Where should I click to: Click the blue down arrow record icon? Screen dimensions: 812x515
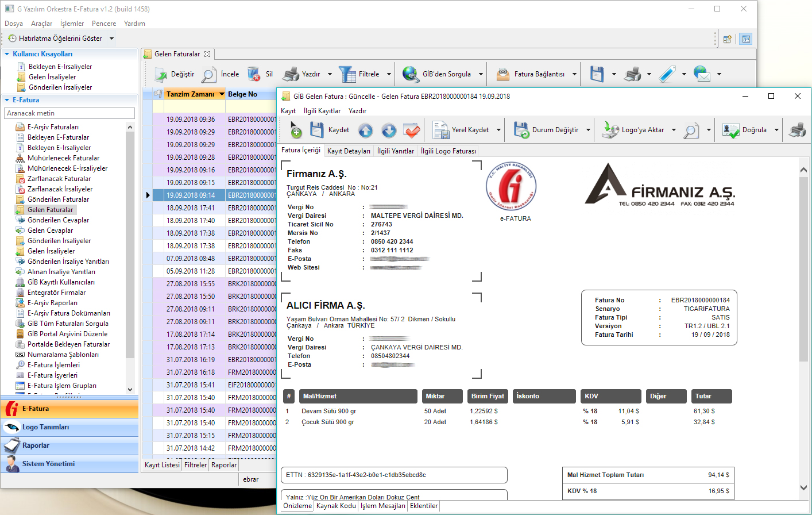coord(389,130)
